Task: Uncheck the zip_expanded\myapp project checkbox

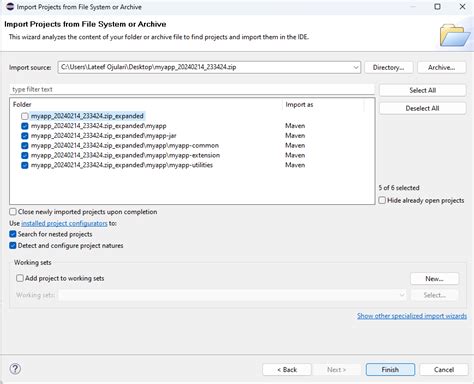Action: pyautogui.click(x=25, y=126)
